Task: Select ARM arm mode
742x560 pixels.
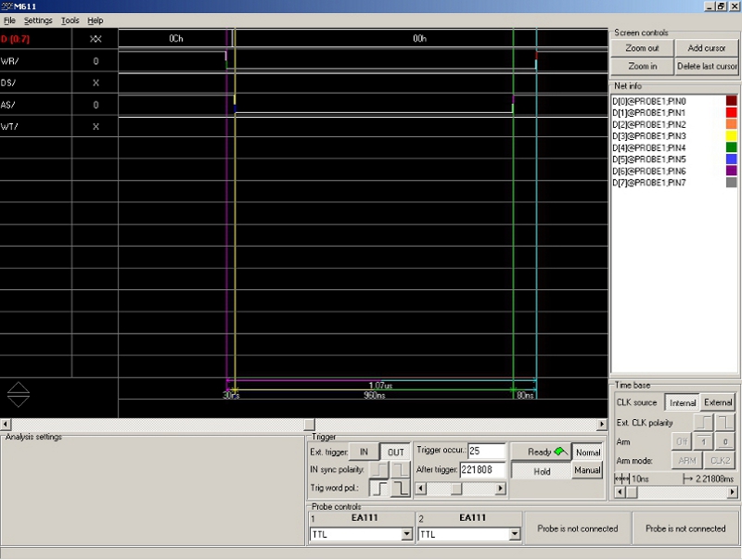Action: (x=687, y=460)
